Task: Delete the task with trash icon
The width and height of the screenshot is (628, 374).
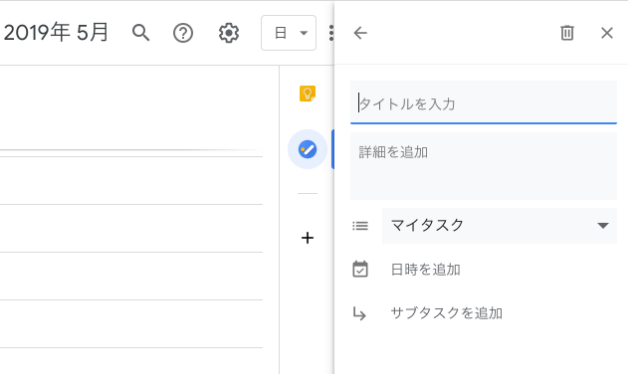Action: pyautogui.click(x=567, y=33)
